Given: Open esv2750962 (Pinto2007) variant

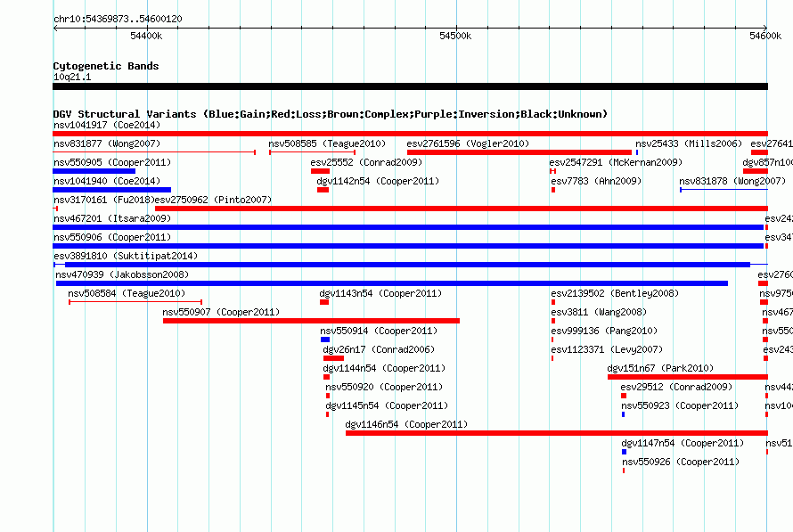Looking at the screenshot, I should pos(213,200).
